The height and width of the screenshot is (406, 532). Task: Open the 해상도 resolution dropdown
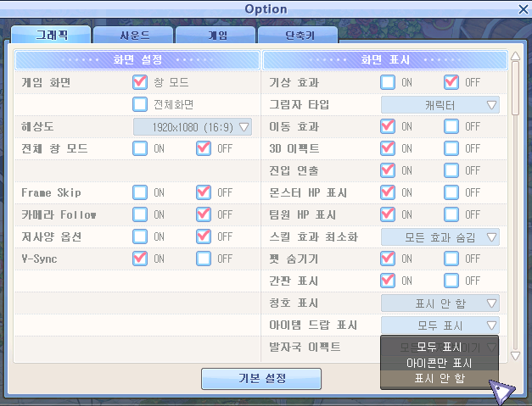193,127
